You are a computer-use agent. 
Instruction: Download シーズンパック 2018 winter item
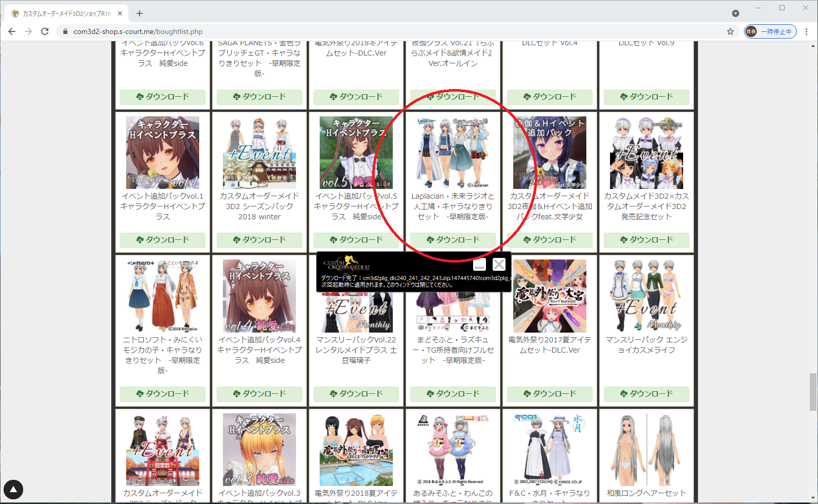click(x=259, y=240)
